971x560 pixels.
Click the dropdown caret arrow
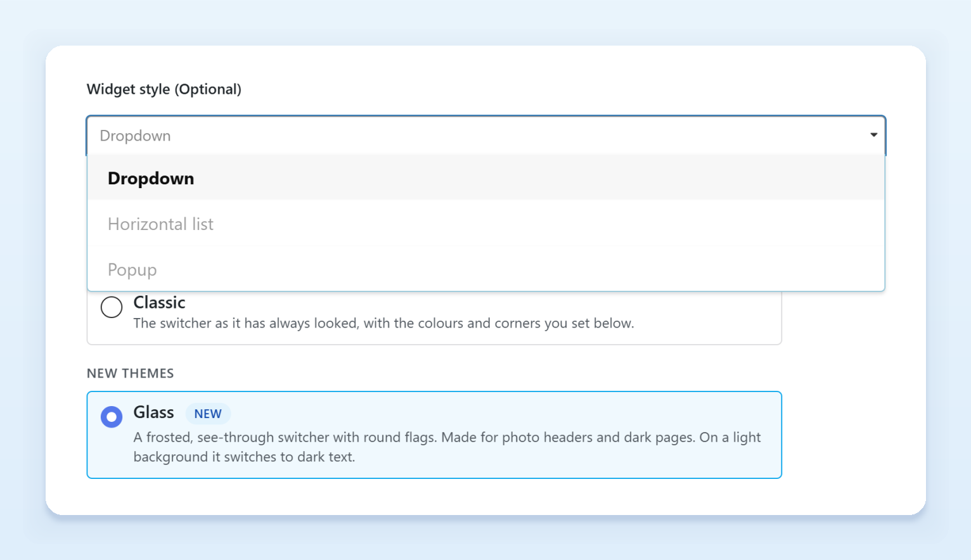coord(873,135)
